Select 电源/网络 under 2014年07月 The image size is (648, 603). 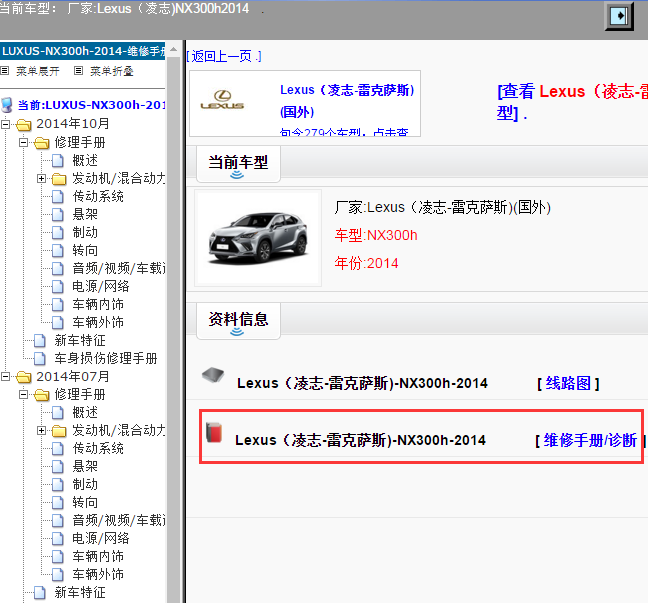coord(100,539)
